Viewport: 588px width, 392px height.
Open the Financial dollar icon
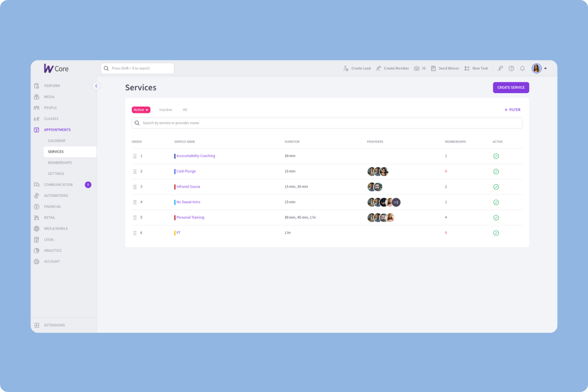pyautogui.click(x=37, y=207)
